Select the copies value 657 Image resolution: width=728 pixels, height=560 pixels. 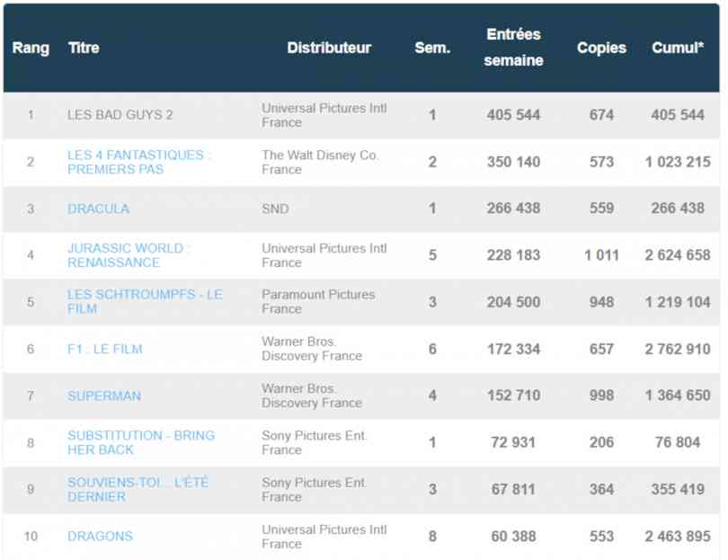click(601, 349)
